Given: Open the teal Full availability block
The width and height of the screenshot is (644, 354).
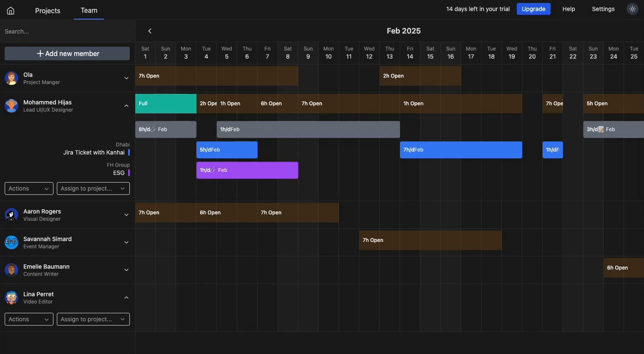Looking at the screenshot, I should click(166, 104).
